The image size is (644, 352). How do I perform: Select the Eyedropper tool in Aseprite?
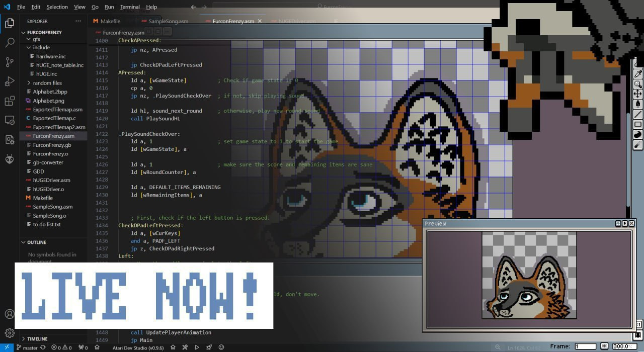[x=638, y=74]
